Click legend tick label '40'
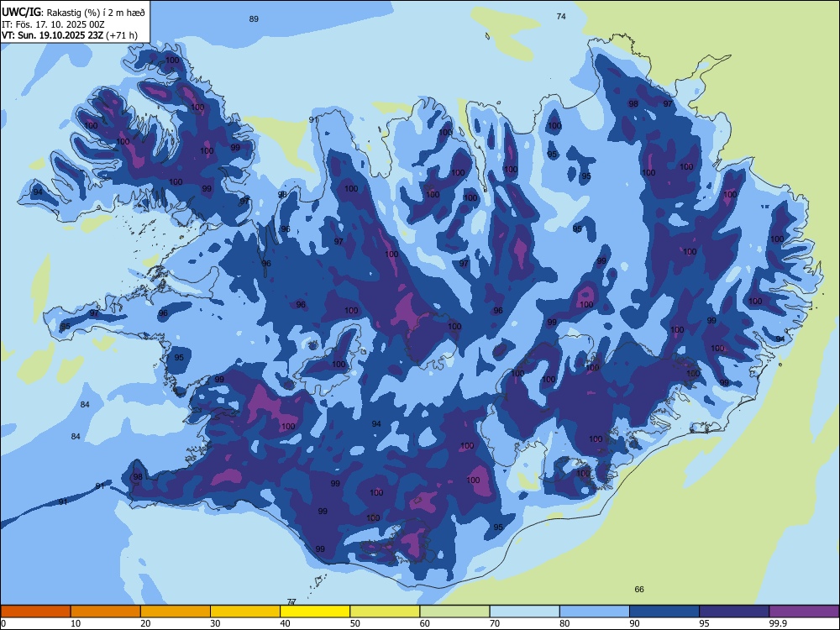The height and width of the screenshot is (630, 840). (285, 623)
